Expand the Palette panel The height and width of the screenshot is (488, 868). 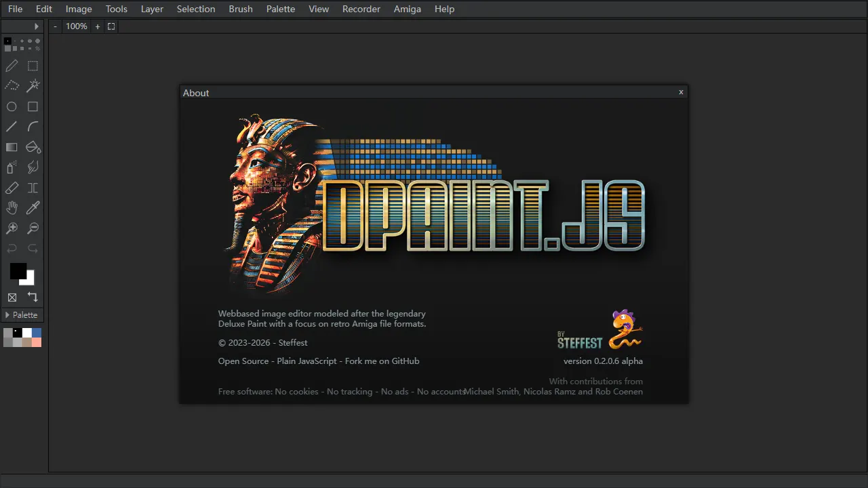pos(22,315)
